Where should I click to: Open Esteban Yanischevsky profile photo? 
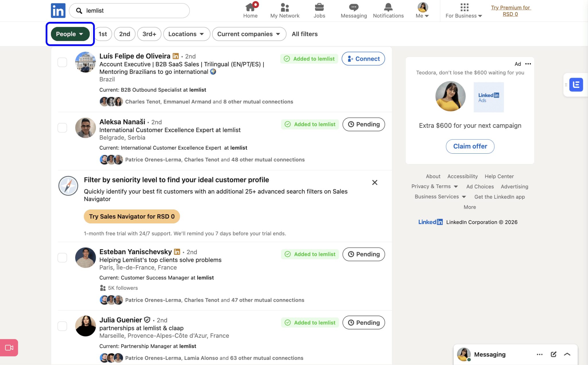coord(85,258)
